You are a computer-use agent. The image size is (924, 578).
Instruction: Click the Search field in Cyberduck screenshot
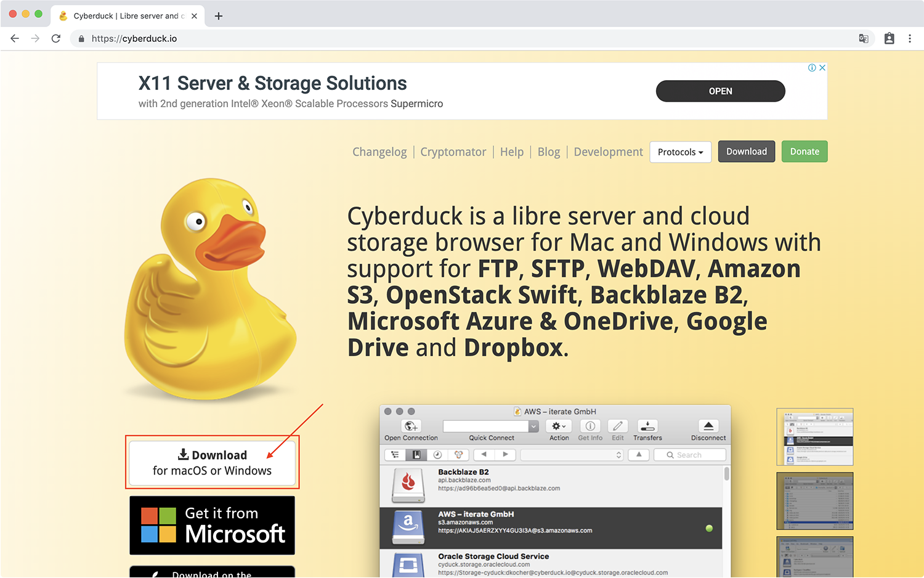click(x=689, y=455)
